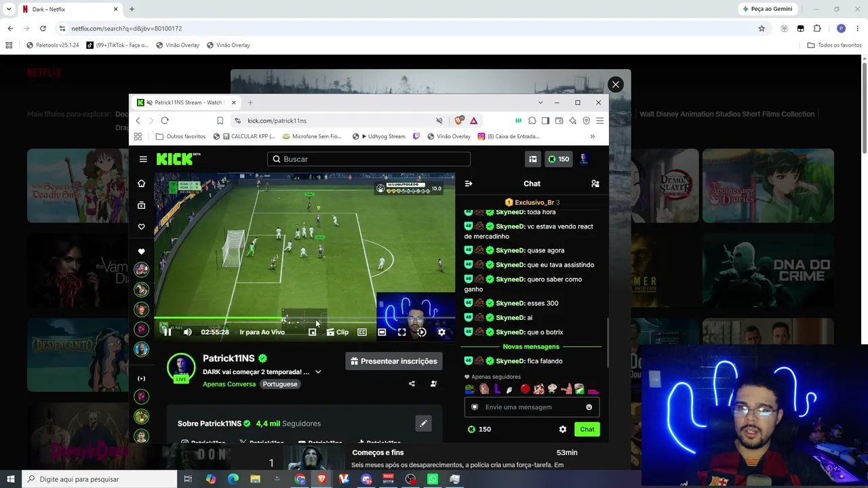This screenshot has height=488, width=868.
Task: Open Following heart icon in Kick sidebar
Action: point(141,227)
